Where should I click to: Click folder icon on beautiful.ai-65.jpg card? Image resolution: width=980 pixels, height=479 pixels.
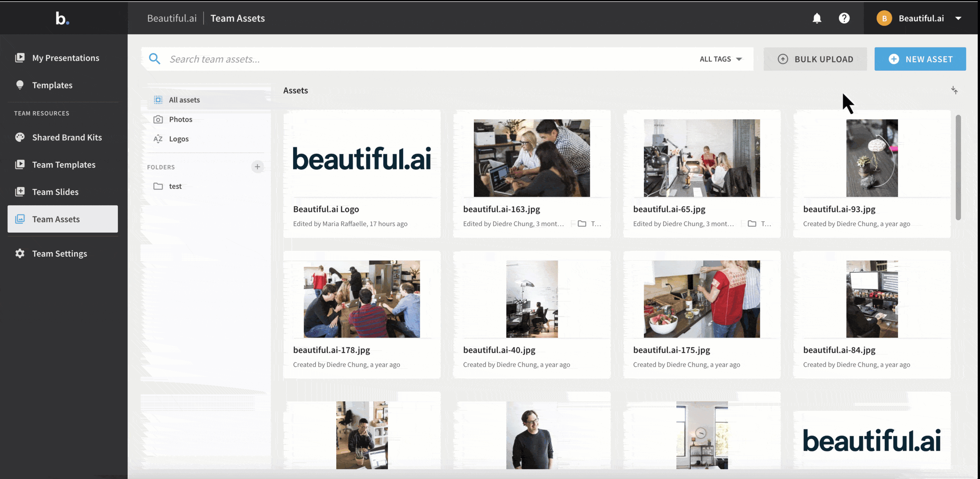(752, 223)
